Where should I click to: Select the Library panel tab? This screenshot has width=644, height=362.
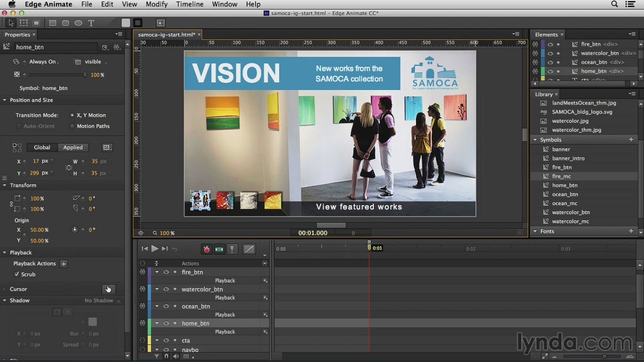(544, 94)
